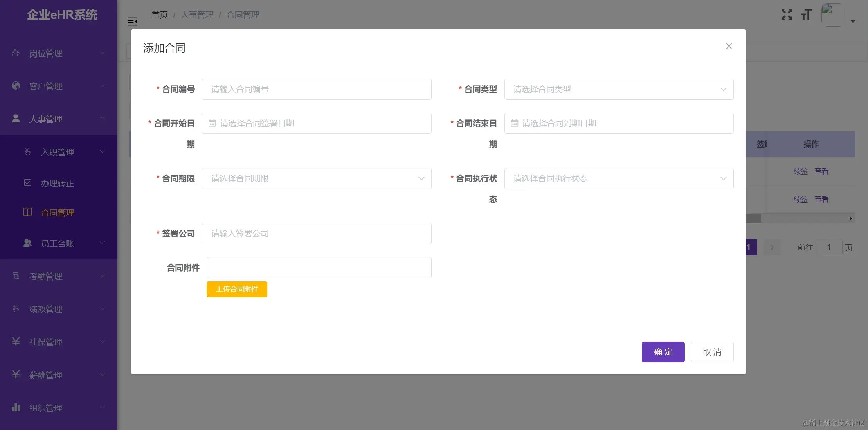
Task: Select 合同管理 in sidebar menu
Action: coord(58,212)
